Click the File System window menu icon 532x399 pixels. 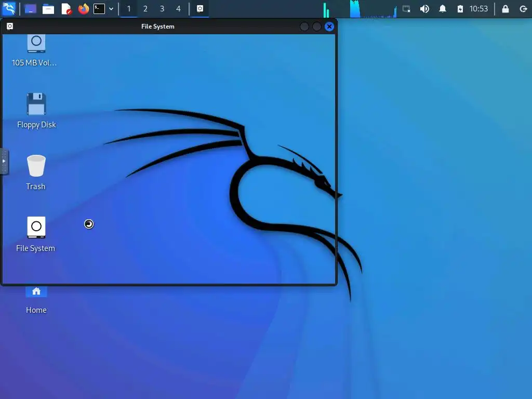(10, 26)
